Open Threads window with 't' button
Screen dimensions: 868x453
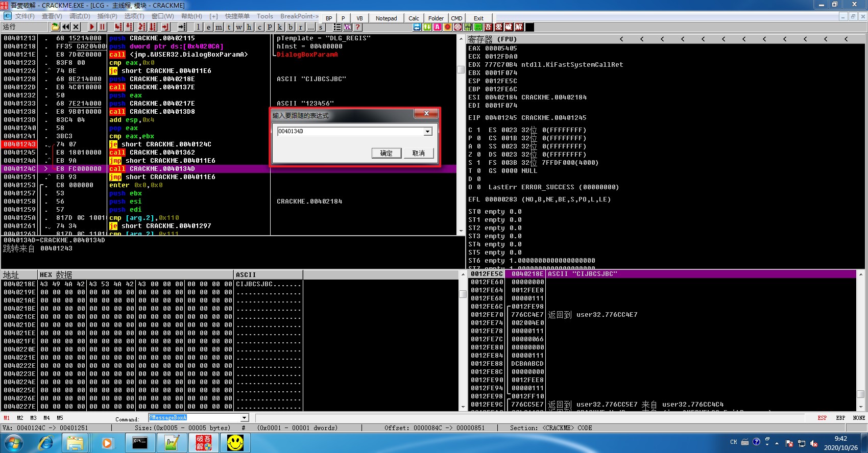click(229, 27)
